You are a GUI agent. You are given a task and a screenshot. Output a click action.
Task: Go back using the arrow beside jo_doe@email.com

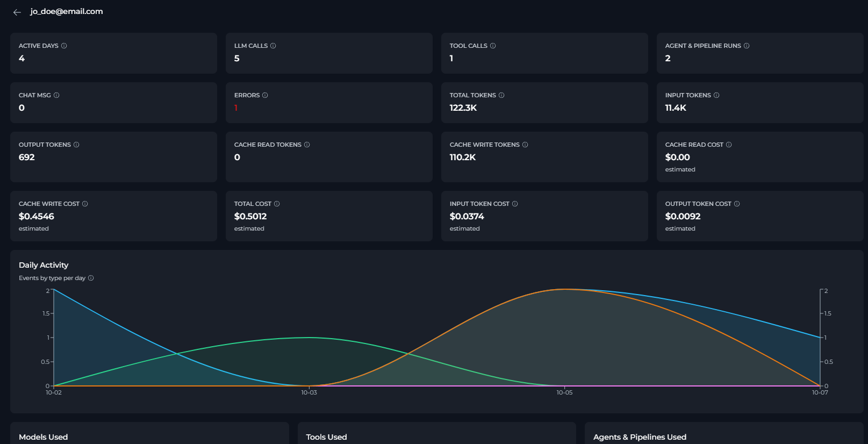(x=17, y=12)
